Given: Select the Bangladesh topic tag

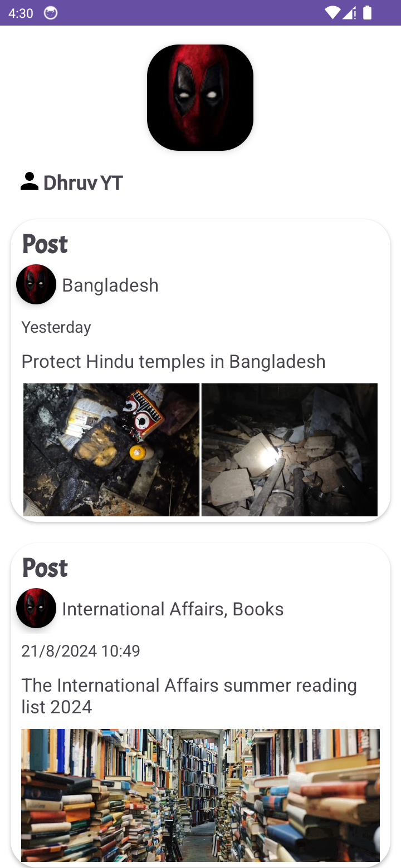Looking at the screenshot, I should click(110, 285).
